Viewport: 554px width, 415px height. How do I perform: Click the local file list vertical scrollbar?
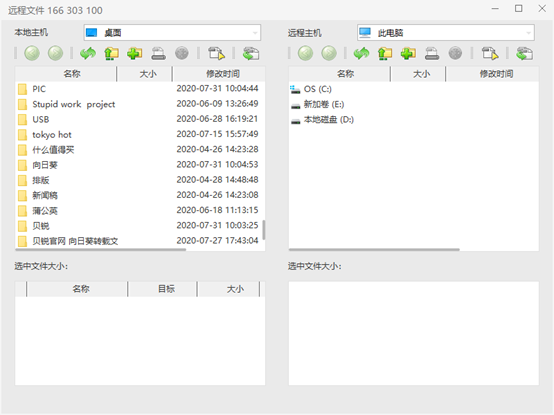[264, 230]
